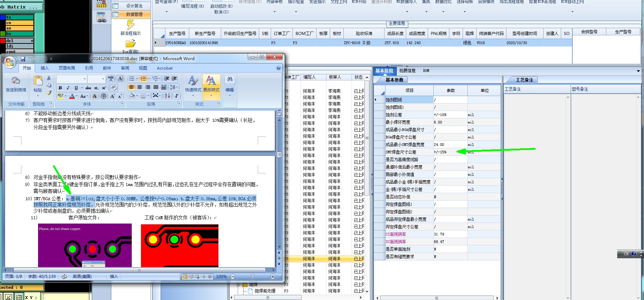Click the 设计算法 button
The image size is (644, 300).
click(131, 6)
